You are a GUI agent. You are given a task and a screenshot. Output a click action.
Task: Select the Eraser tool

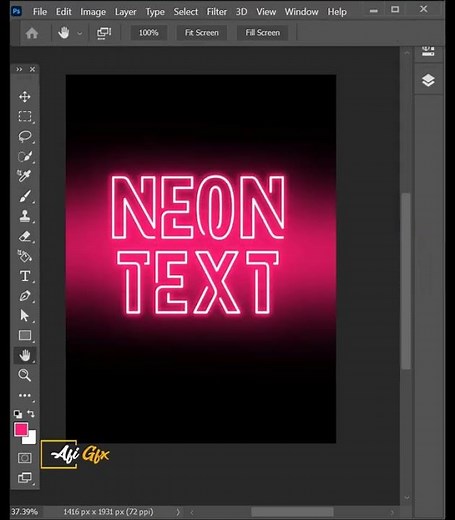pos(25,236)
